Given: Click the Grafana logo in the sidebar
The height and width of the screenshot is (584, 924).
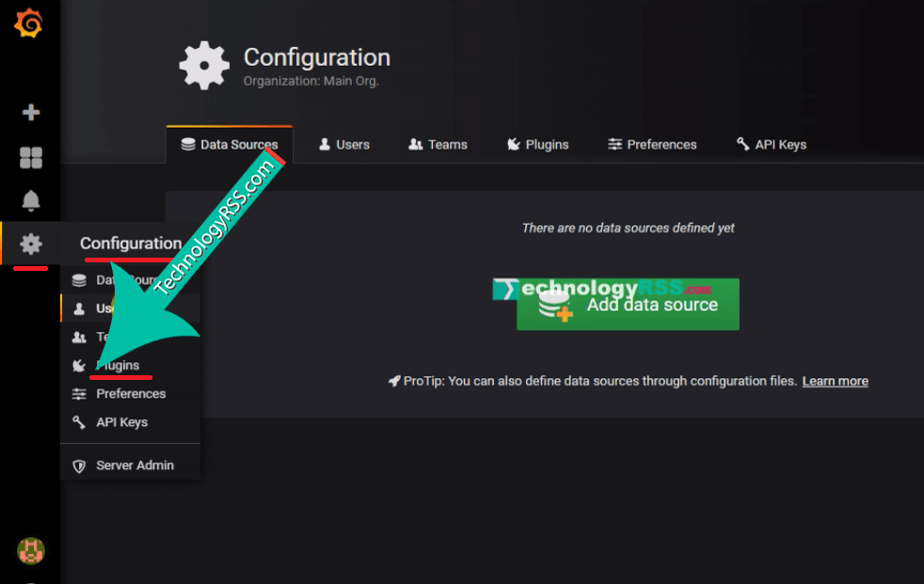Looking at the screenshot, I should (x=29, y=24).
